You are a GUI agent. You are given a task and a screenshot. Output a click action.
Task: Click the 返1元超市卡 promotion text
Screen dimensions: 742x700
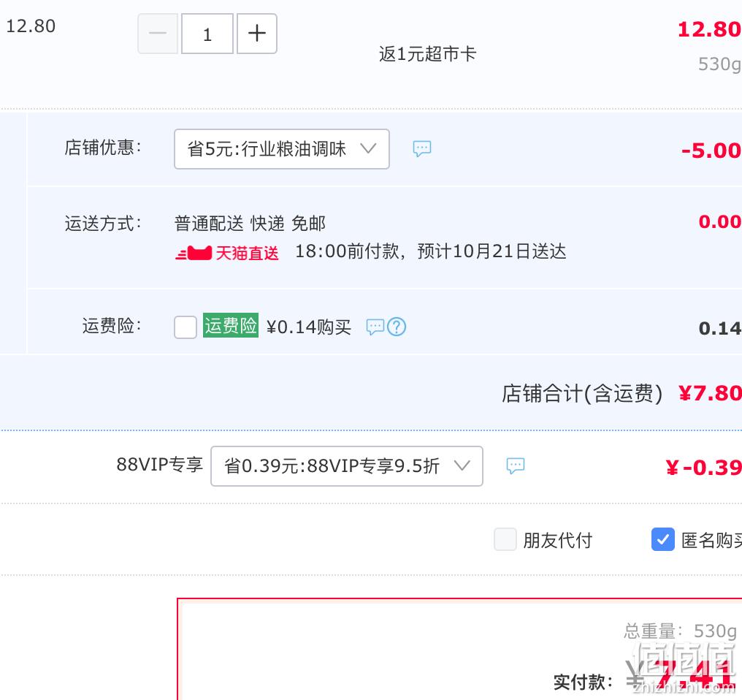tap(427, 54)
